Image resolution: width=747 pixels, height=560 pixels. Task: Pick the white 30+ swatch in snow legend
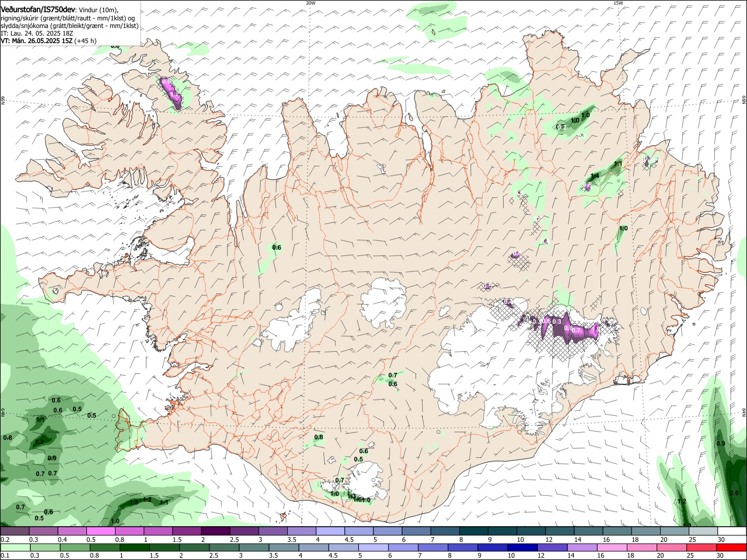coord(731,531)
